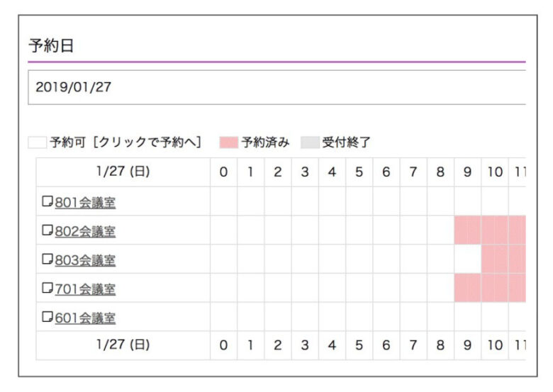Select the 8 o'clock slot for 801会議室
The height and width of the screenshot is (392, 553).
pyautogui.click(x=440, y=201)
